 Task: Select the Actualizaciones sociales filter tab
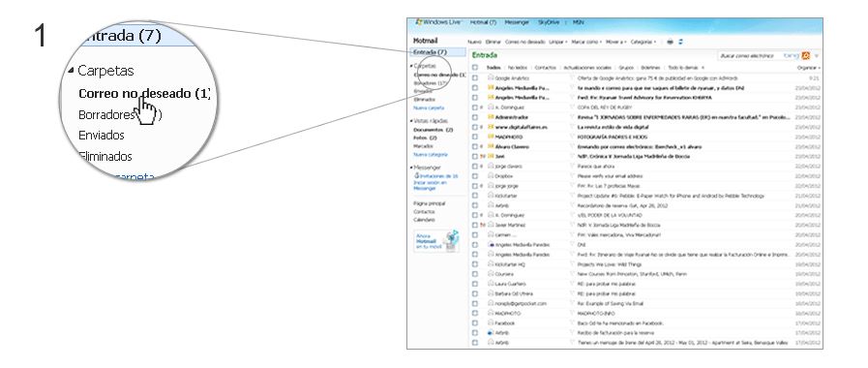[x=587, y=68]
